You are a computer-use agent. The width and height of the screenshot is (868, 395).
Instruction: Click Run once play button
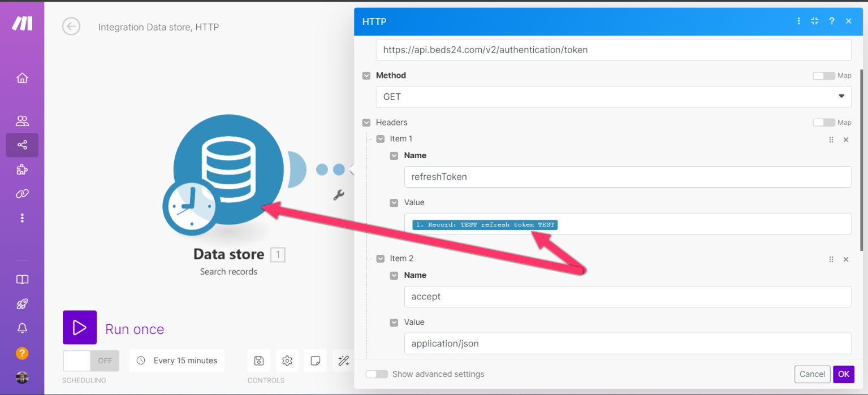coord(80,327)
